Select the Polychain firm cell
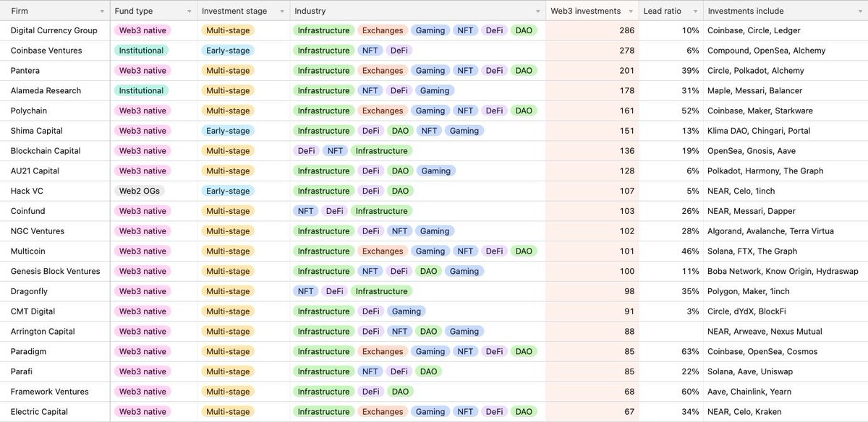This screenshot has height=422, width=868. pyautogui.click(x=55, y=111)
